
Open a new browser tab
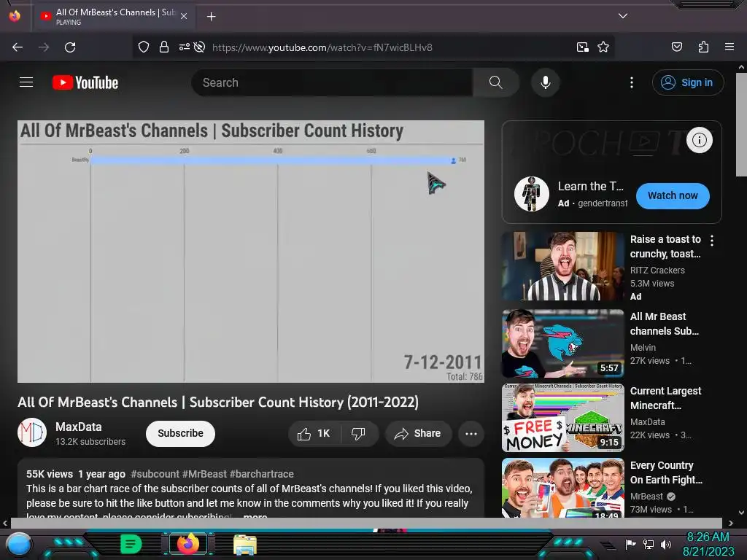211,17
